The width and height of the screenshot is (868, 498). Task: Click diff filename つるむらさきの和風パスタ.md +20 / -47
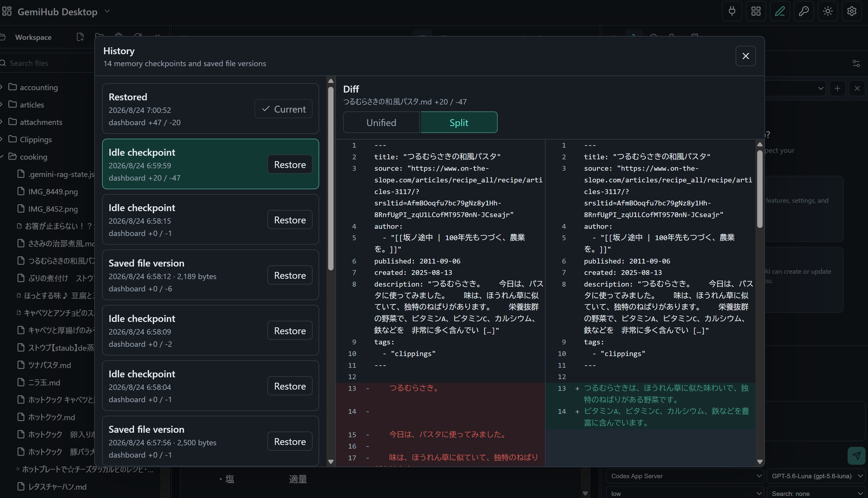point(405,102)
